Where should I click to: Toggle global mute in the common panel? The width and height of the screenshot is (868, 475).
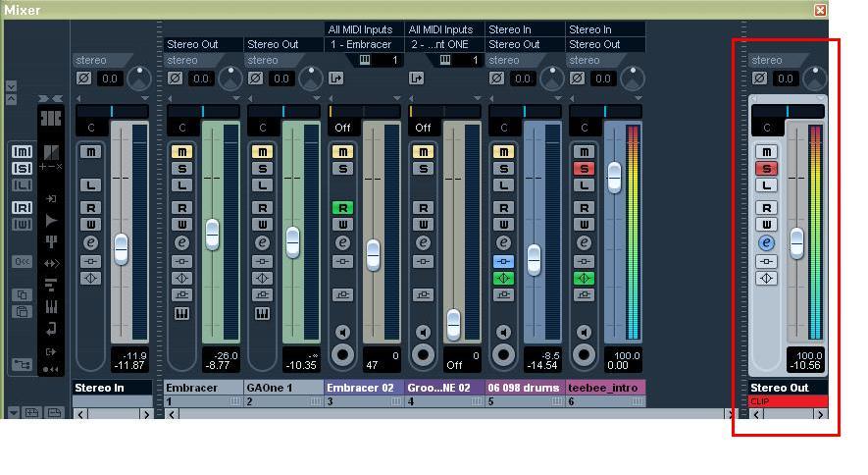(x=22, y=151)
